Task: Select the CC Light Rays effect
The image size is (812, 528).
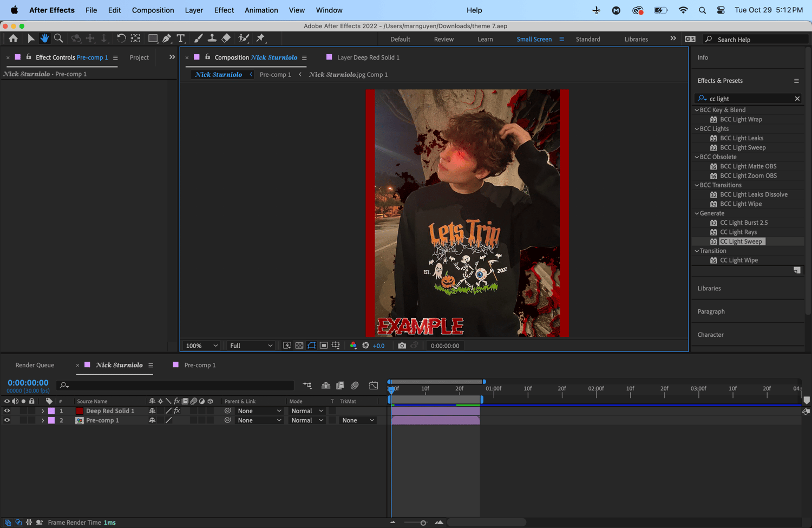Action: [x=738, y=232]
